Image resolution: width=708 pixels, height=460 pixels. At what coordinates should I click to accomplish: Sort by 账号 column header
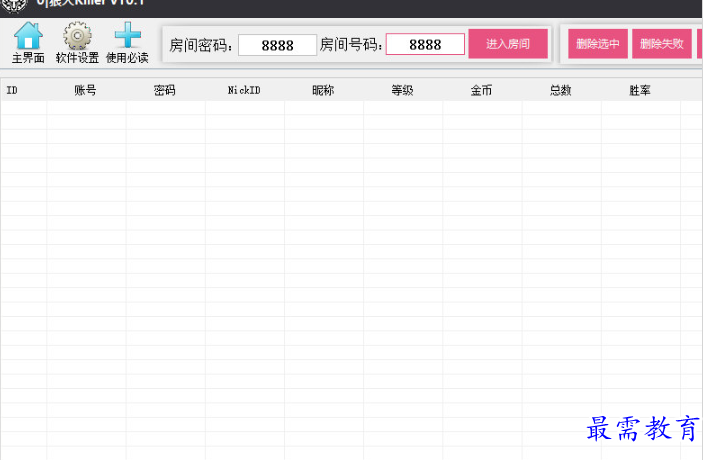pyautogui.click(x=86, y=90)
